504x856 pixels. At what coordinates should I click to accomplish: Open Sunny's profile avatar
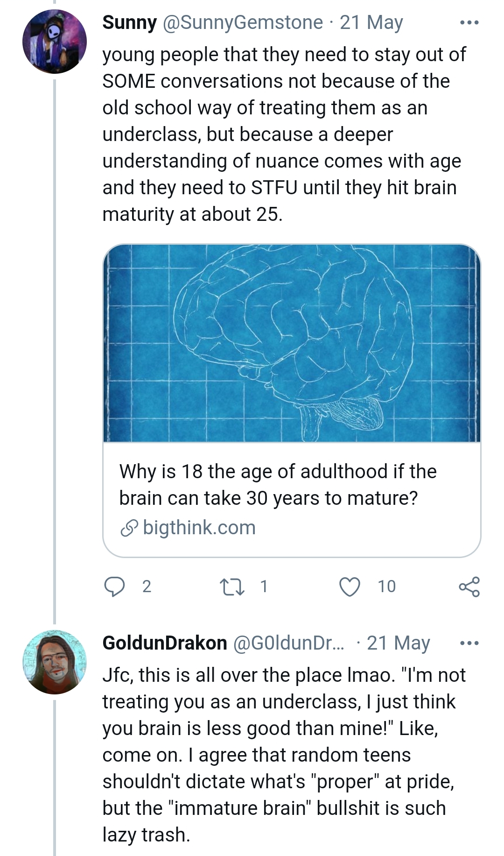pos(55,42)
